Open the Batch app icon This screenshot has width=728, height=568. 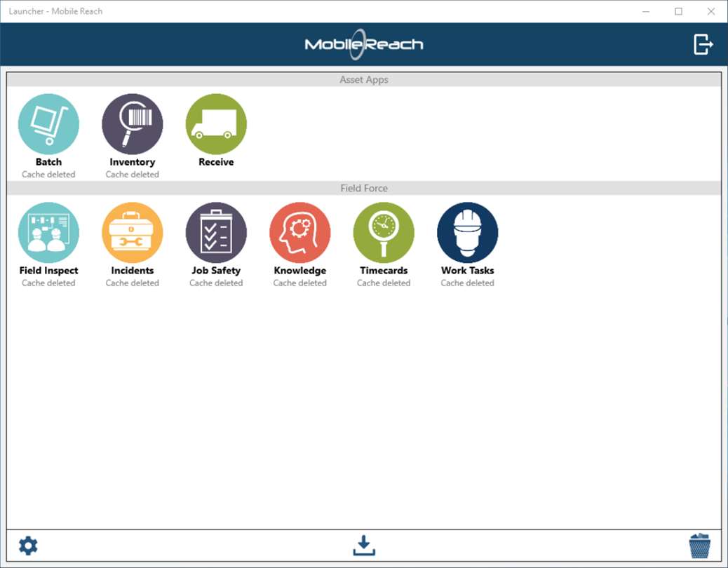pyautogui.click(x=48, y=124)
